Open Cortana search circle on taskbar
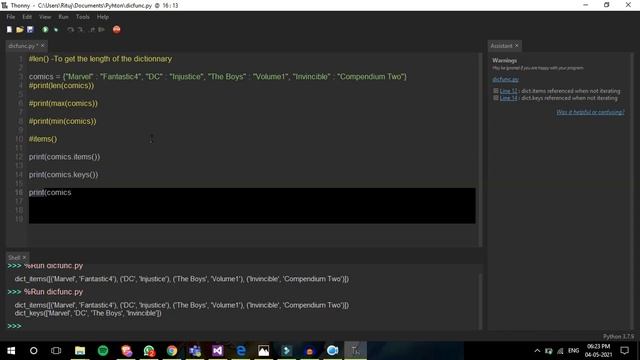Image resolution: width=640 pixels, height=360 pixels. (33, 351)
